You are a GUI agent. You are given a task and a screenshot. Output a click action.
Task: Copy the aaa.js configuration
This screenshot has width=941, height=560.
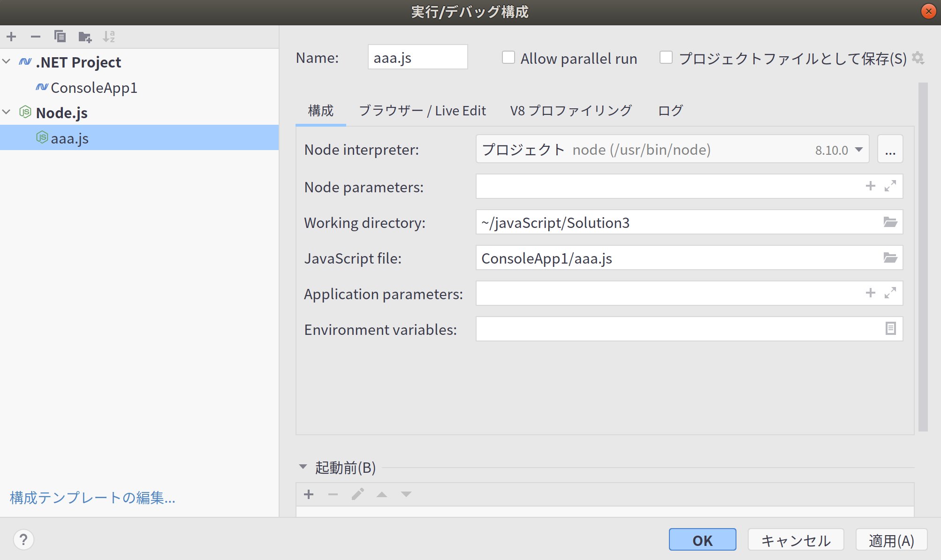(60, 37)
